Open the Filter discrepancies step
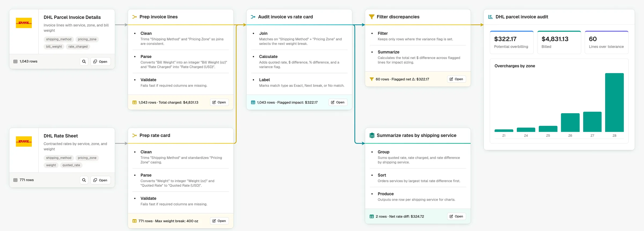The image size is (644, 231). pos(456,79)
